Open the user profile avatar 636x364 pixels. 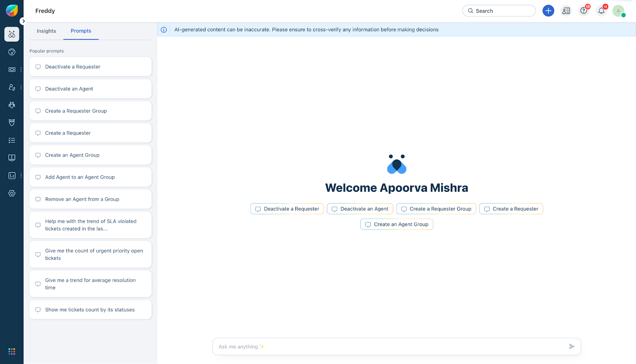619,11
